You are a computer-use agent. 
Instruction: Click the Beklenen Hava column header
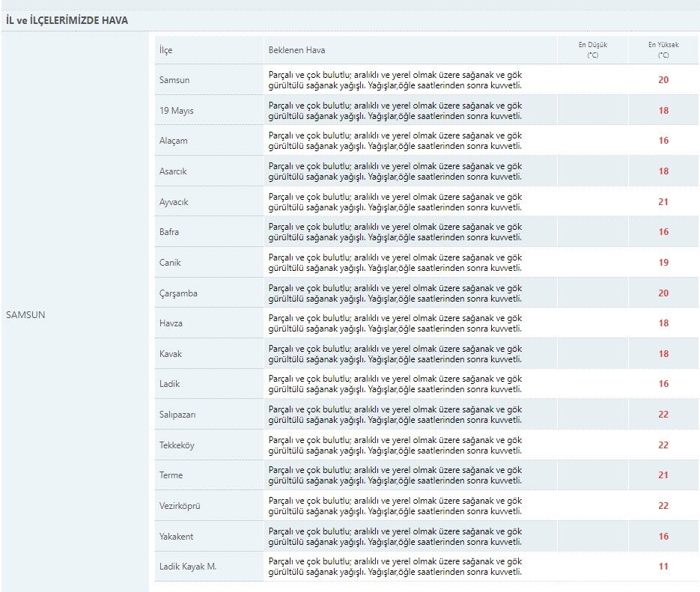296,50
